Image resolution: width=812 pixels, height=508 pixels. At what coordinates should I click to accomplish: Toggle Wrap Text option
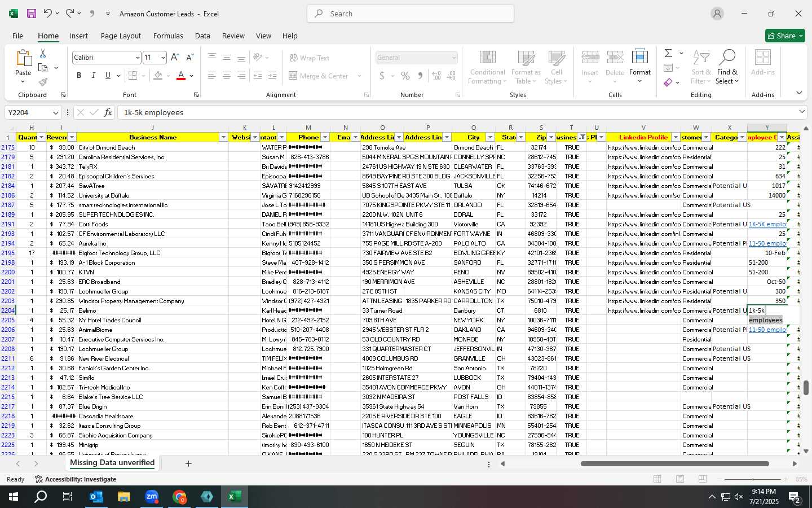pos(310,58)
